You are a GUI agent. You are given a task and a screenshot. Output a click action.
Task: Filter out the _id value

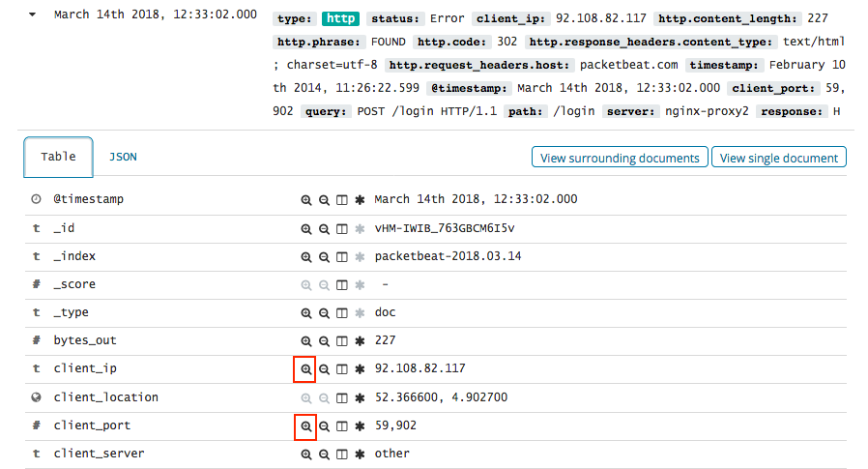point(324,228)
